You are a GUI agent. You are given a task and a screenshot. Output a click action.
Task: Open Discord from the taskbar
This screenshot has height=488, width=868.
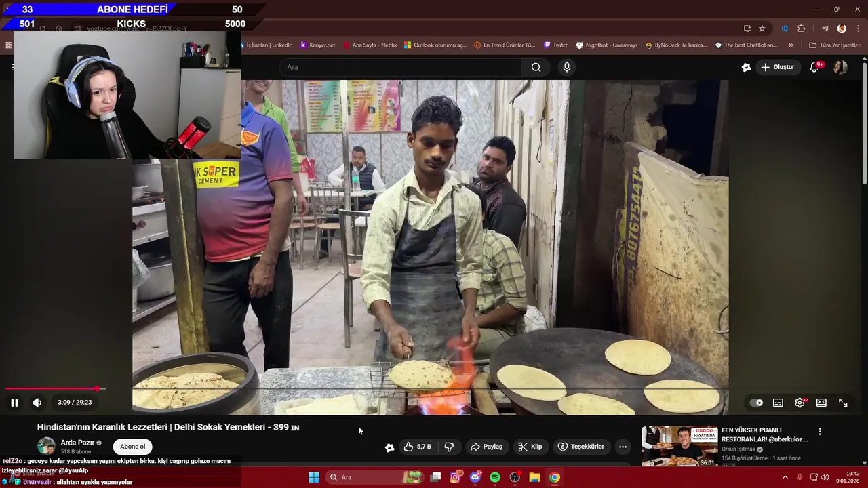pos(475,477)
